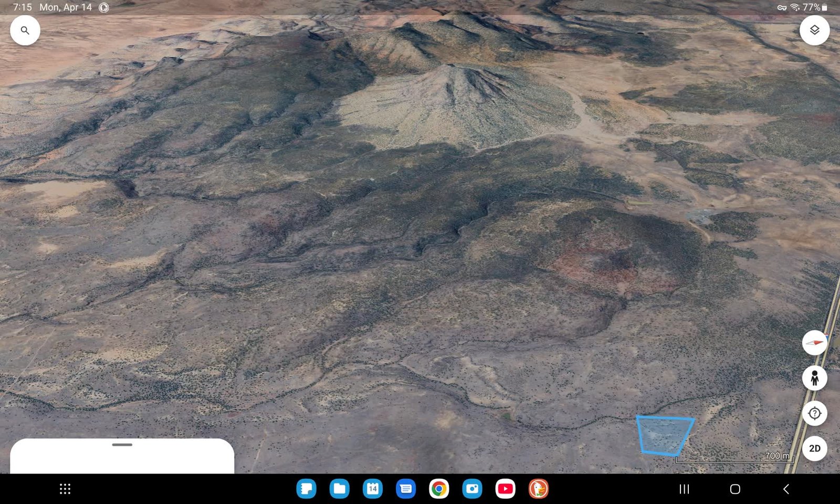The width and height of the screenshot is (840, 504).
Task: Open the app drawer grid
Action: tap(65, 489)
